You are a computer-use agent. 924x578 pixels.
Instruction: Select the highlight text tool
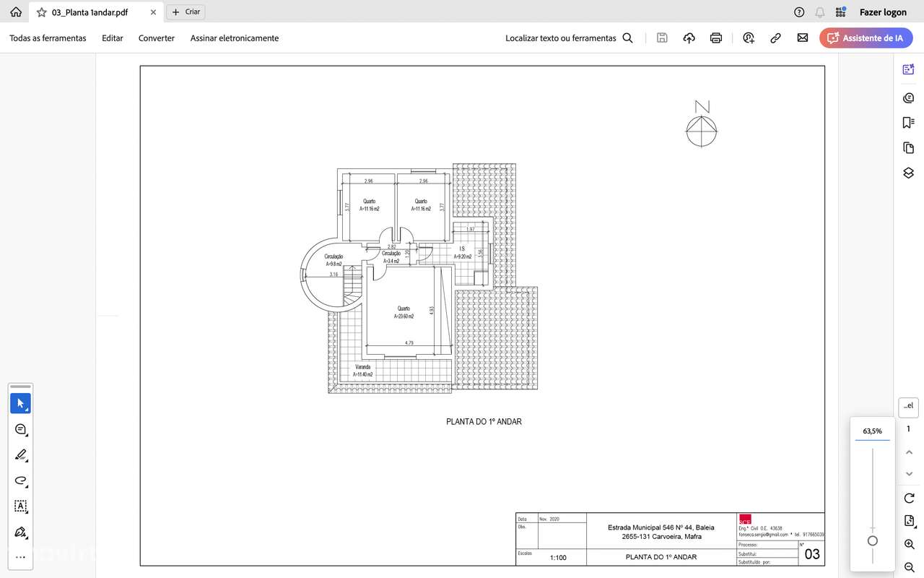pyautogui.click(x=20, y=454)
